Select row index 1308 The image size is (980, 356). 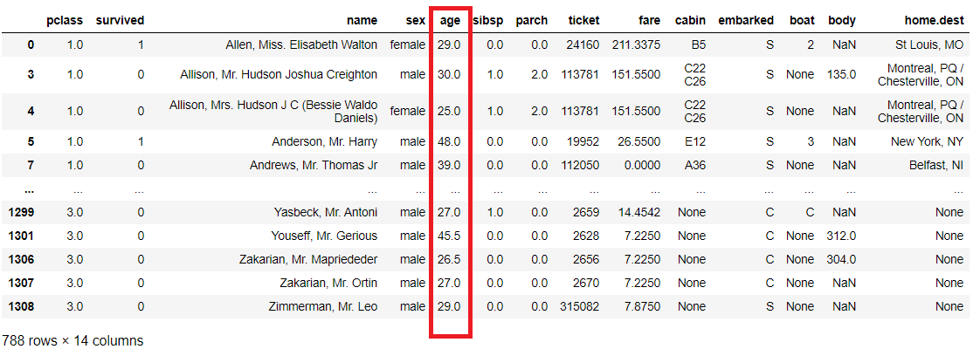point(22,306)
